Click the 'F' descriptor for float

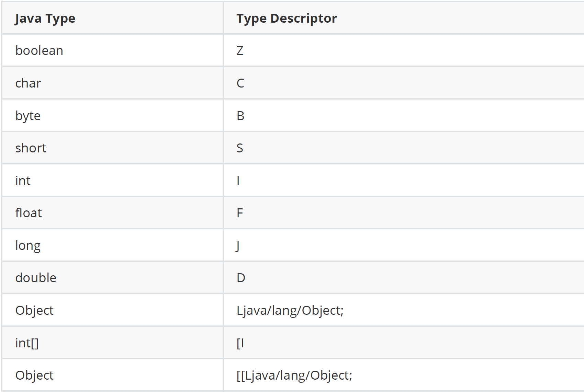239,213
